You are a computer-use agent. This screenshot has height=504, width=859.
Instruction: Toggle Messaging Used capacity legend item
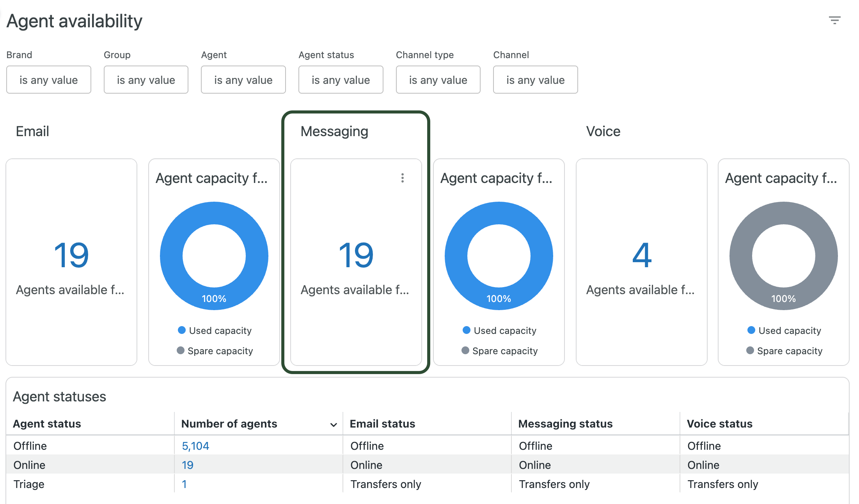click(499, 330)
